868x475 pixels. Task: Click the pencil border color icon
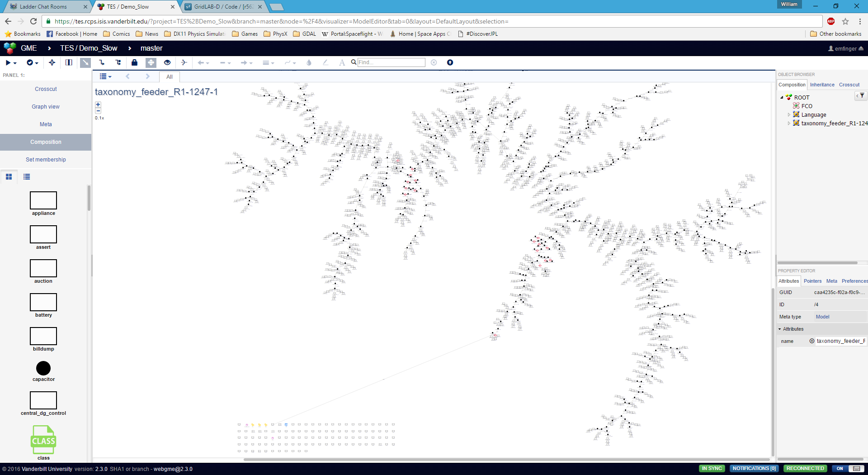pyautogui.click(x=325, y=62)
